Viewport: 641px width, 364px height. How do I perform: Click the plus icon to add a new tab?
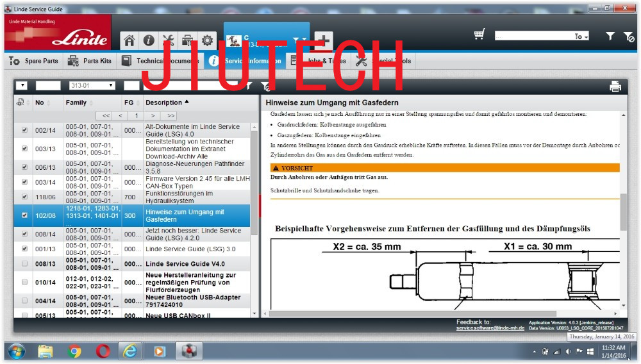tap(323, 40)
